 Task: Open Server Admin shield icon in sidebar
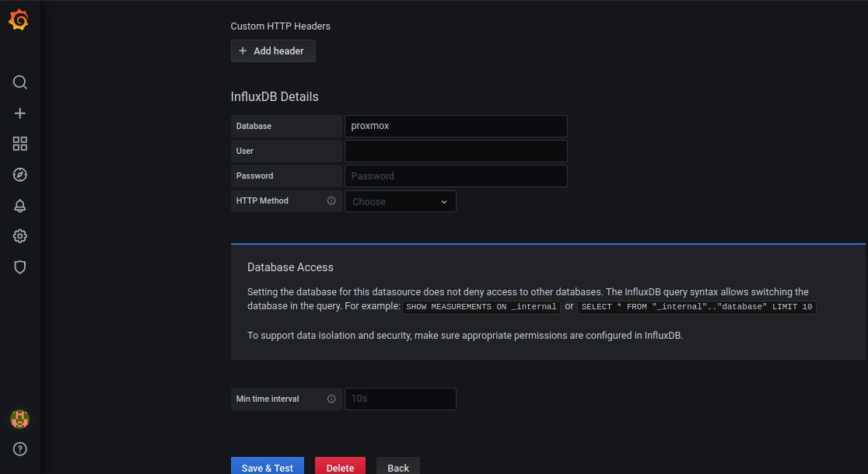click(20, 267)
